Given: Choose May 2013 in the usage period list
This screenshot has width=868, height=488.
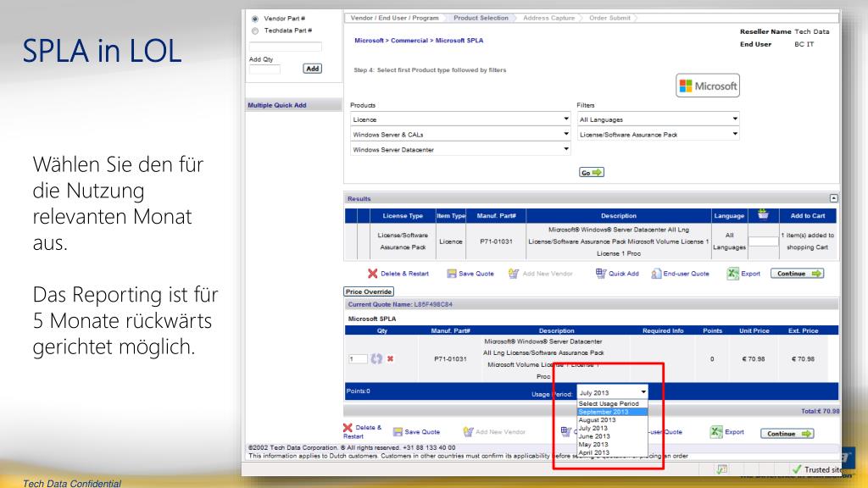Looking at the screenshot, I should (x=612, y=444).
